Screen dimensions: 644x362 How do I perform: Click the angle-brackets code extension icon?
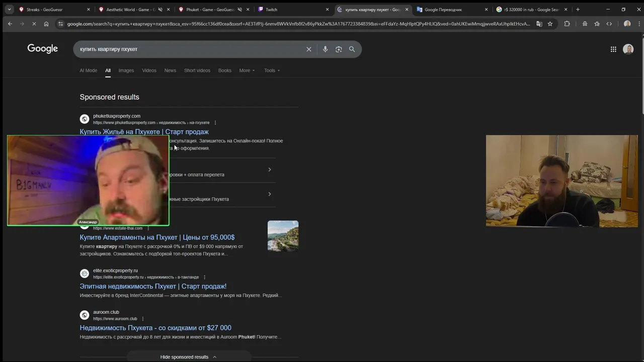pos(609,24)
